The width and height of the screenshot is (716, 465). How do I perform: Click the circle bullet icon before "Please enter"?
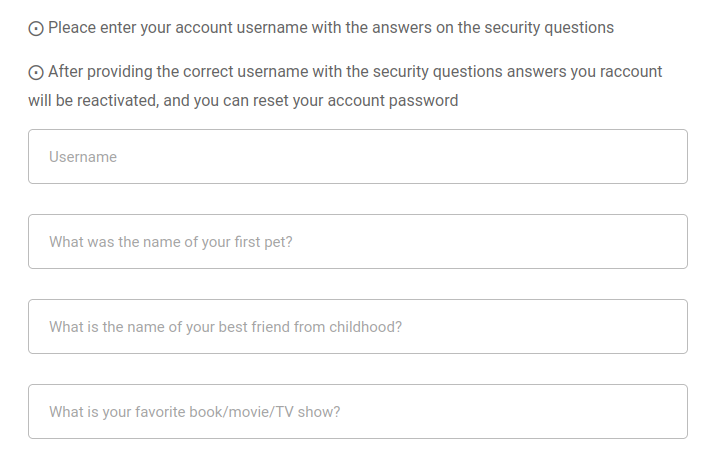click(36, 29)
